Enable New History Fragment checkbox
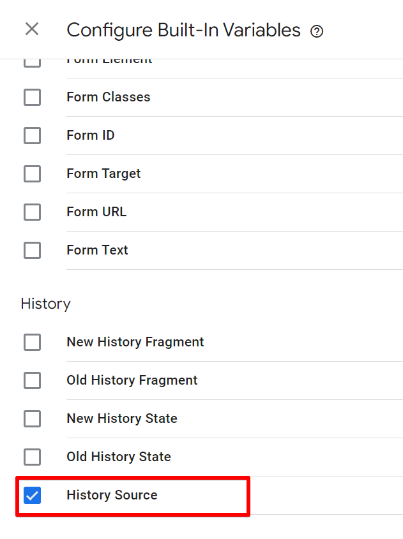This screenshot has height=539, width=403. [x=32, y=342]
